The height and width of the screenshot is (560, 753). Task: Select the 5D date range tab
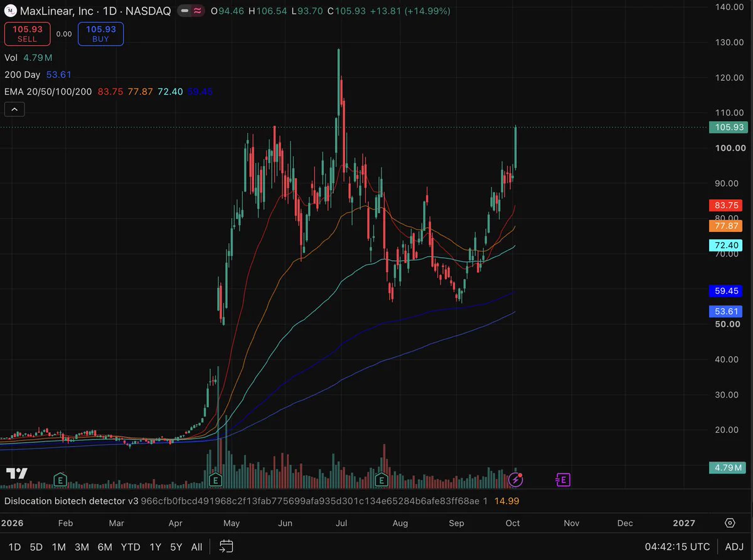(x=36, y=547)
